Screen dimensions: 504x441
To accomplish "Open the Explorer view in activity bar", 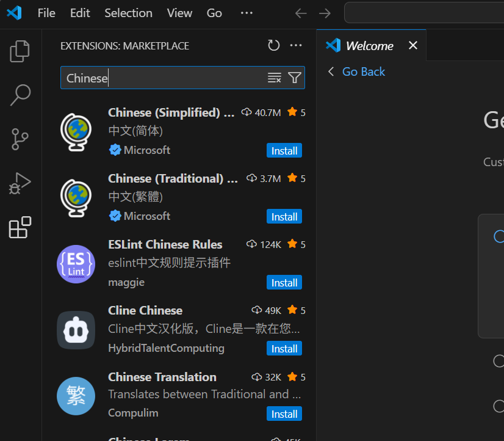I will click(20, 51).
